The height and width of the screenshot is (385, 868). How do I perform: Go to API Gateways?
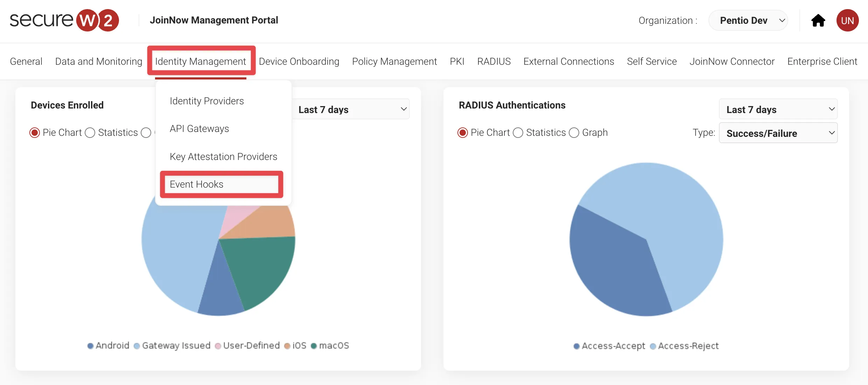click(199, 128)
